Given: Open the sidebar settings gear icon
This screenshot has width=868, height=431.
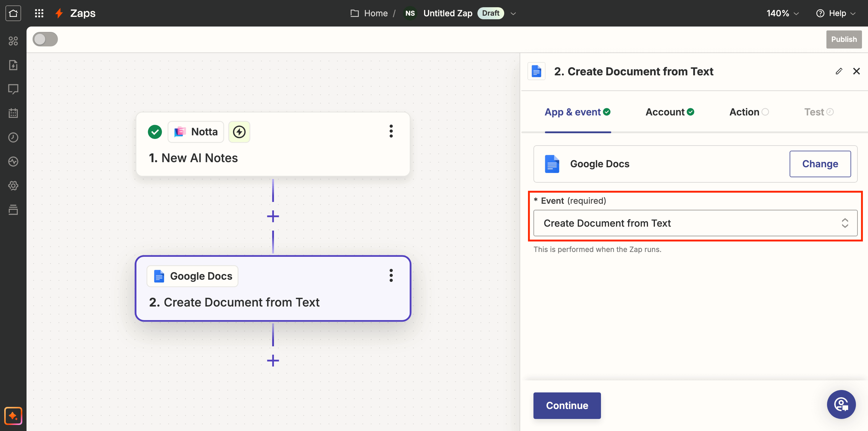Looking at the screenshot, I should (x=13, y=186).
